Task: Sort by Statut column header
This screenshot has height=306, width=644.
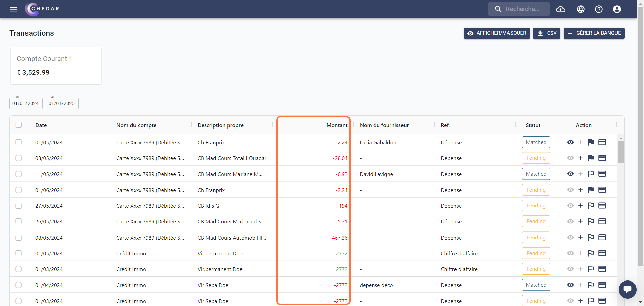Action: 533,125
